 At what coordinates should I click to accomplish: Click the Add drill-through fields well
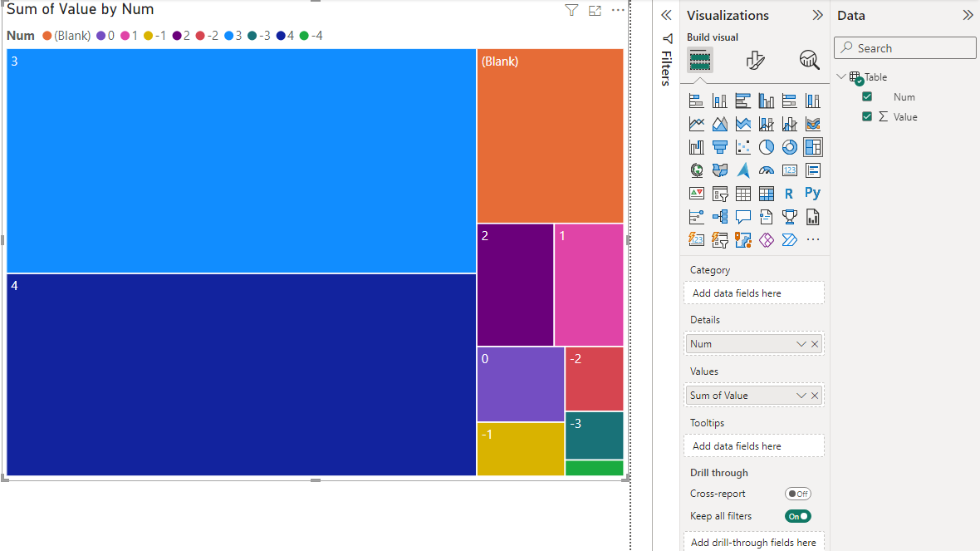(754, 542)
